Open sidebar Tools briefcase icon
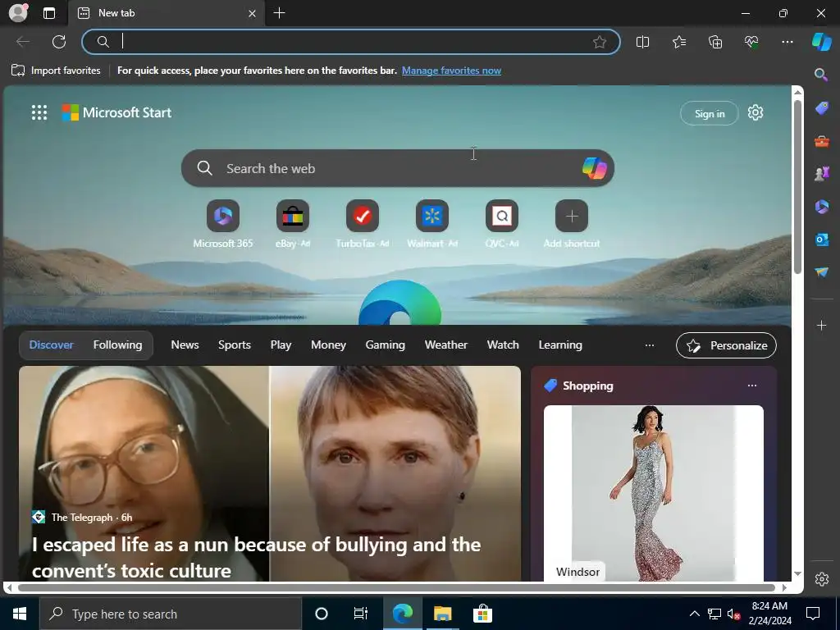The image size is (840, 630). pos(822,141)
